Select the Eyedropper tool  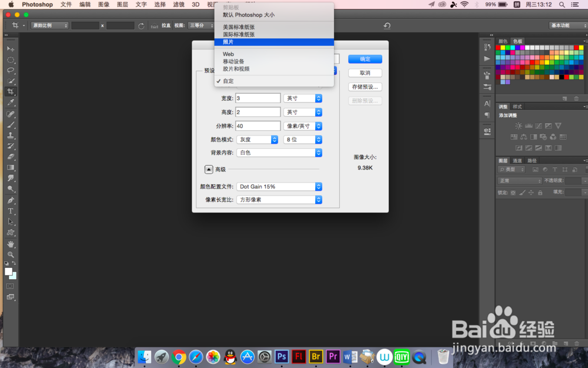tap(11, 102)
